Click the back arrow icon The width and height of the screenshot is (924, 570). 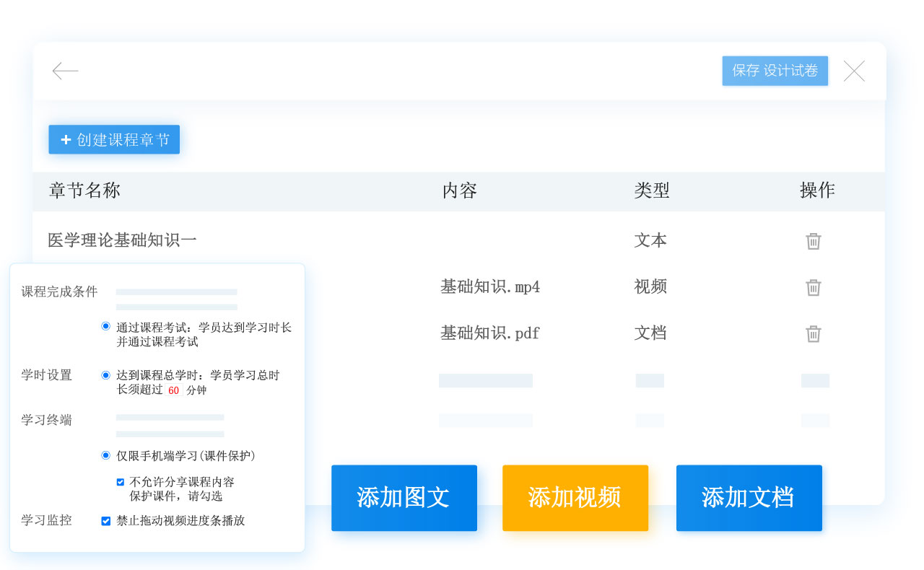[65, 71]
